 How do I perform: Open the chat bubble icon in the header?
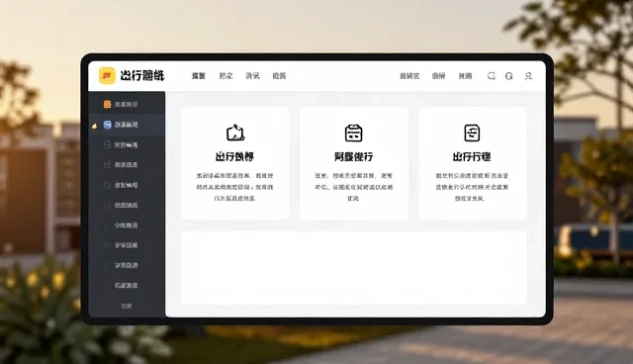(492, 76)
